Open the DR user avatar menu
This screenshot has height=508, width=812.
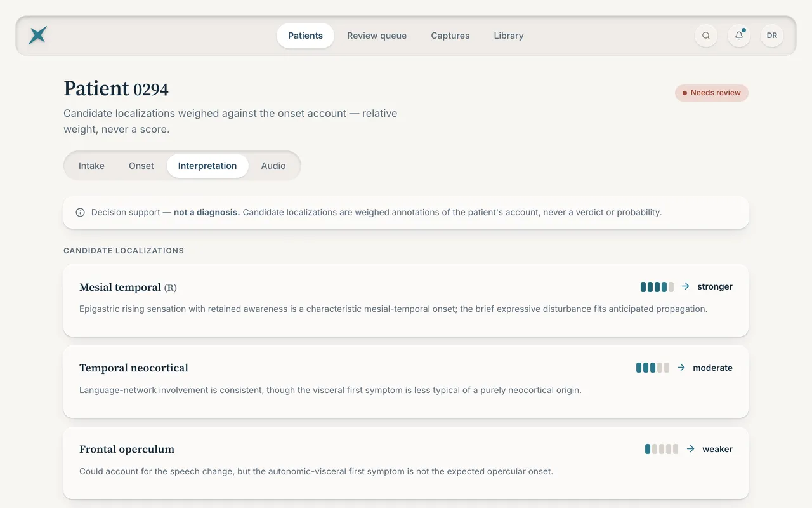772,36
